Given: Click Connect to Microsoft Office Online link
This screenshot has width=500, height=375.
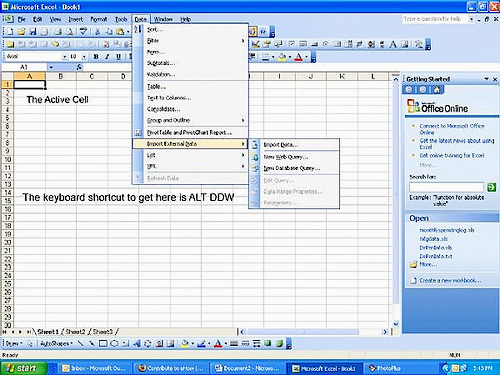Looking at the screenshot, I should point(452,129).
